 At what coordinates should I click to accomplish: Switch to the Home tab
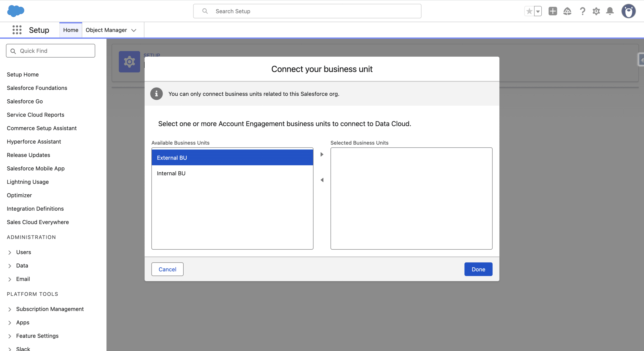pyautogui.click(x=71, y=30)
